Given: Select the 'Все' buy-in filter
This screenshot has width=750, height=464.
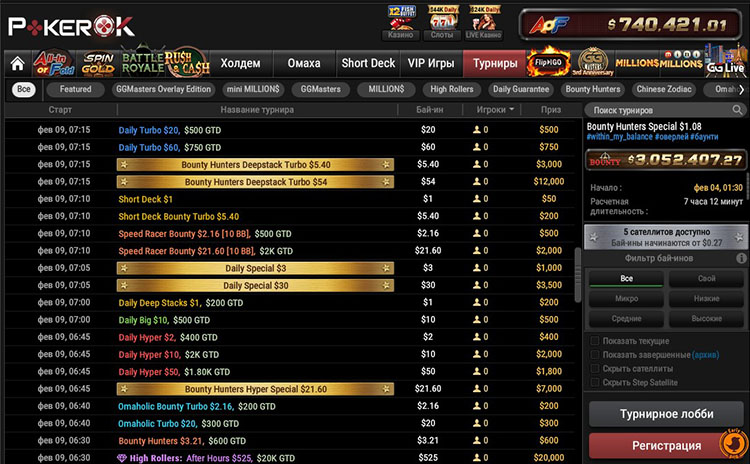Looking at the screenshot, I should coord(626,278).
